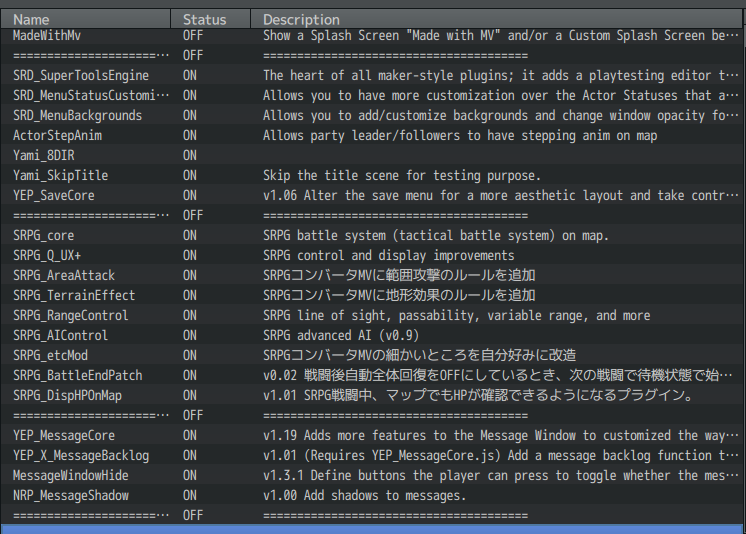Select the SRPG_core plugin
The width and height of the screenshot is (746, 534).
click(372, 235)
